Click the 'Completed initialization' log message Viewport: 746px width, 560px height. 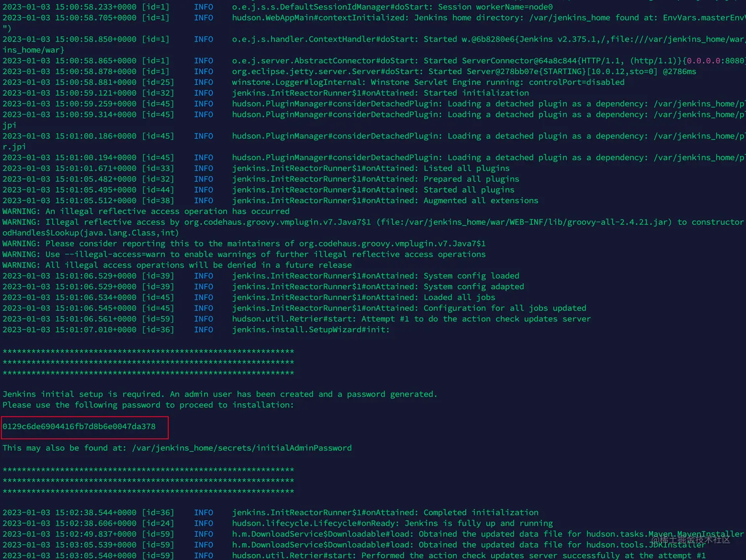[x=481, y=513]
